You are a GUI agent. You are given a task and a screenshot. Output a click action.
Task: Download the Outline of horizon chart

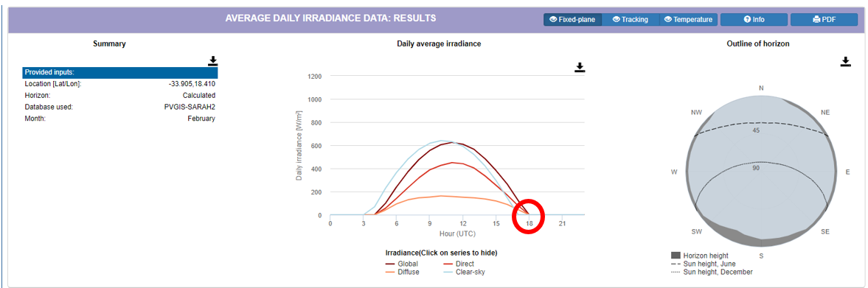pyautogui.click(x=845, y=61)
